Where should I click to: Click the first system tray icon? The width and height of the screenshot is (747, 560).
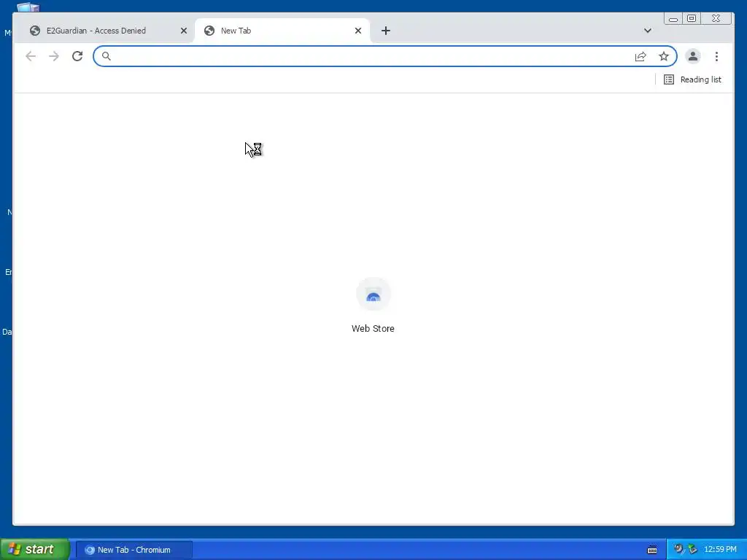[679, 549]
